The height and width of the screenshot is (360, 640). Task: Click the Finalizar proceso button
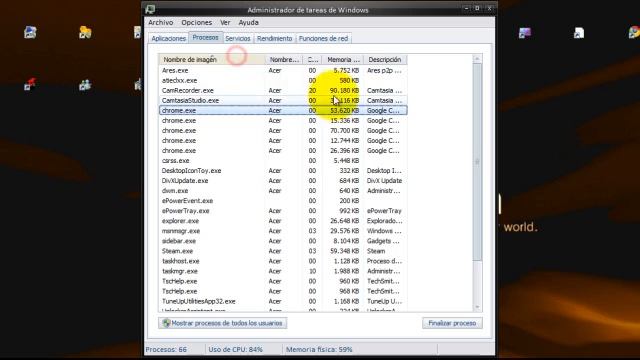(x=452, y=323)
